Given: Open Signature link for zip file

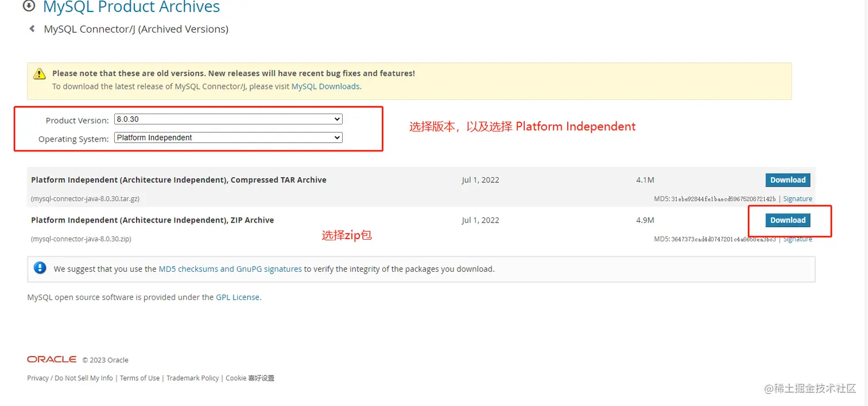Looking at the screenshot, I should coord(797,239).
